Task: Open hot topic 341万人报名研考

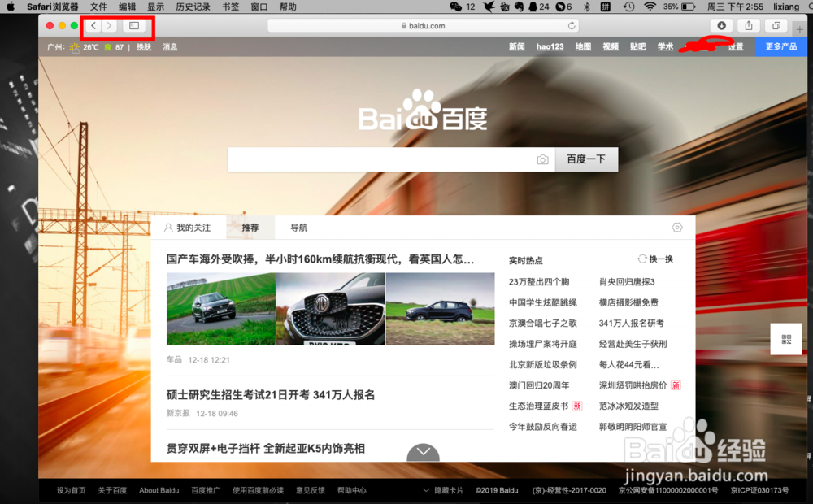Action: coord(631,323)
